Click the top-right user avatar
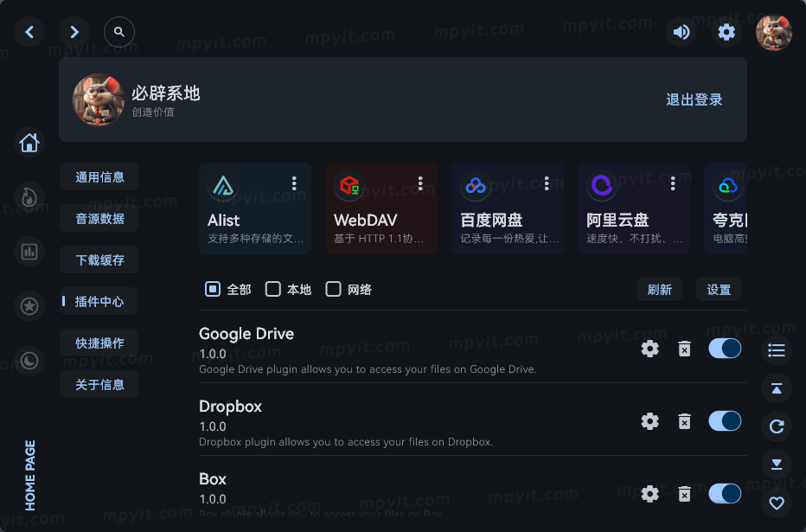Image resolution: width=806 pixels, height=532 pixels. [x=774, y=32]
